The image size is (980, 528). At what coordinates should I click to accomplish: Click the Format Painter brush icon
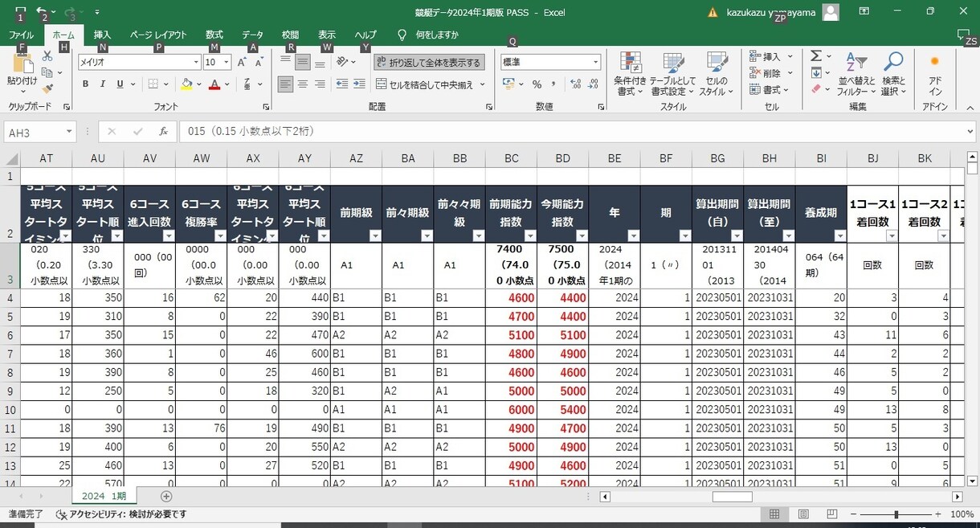(47, 89)
